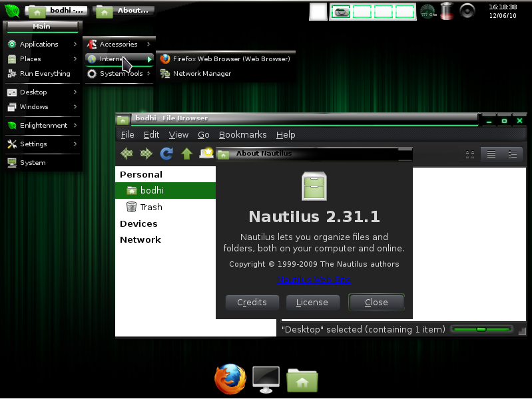Select Trash in the sidebar
532x399 pixels.
click(165, 207)
